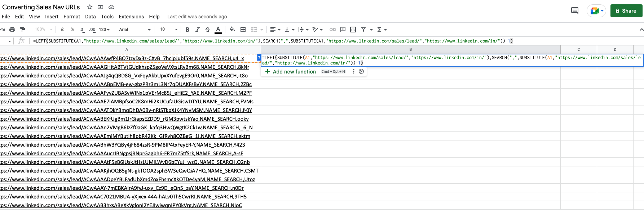Click the insert comment icon

click(343, 30)
